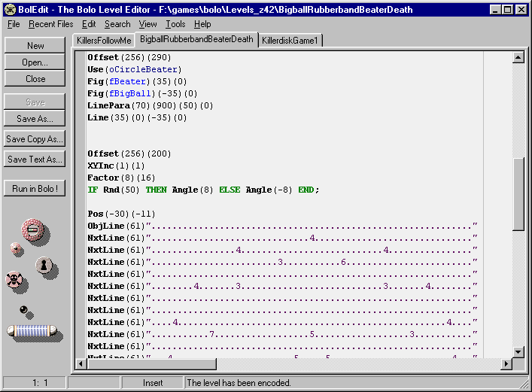The height and width of the screenshot is (392, 532).
Task: Click the ObjLine(61) line
Action: point(283,226)
